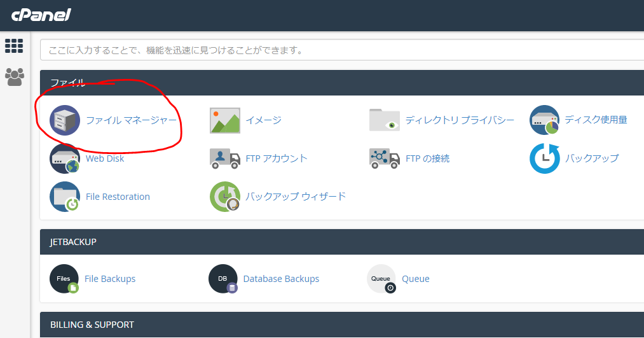Viewport: 644px width, 338px height.
Task: Open the FTP の接続 link
Action: click(428, 158)
